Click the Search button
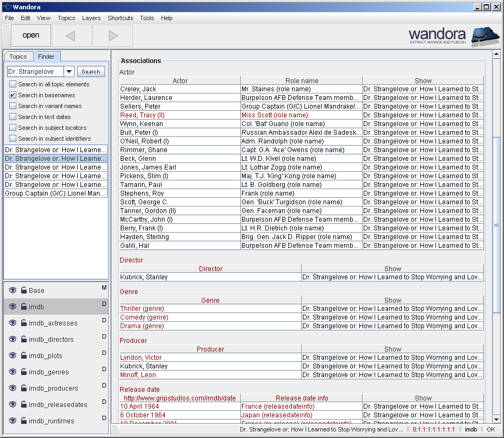The height and width of the screenshot is (438, 504). [x=90, y=71]
